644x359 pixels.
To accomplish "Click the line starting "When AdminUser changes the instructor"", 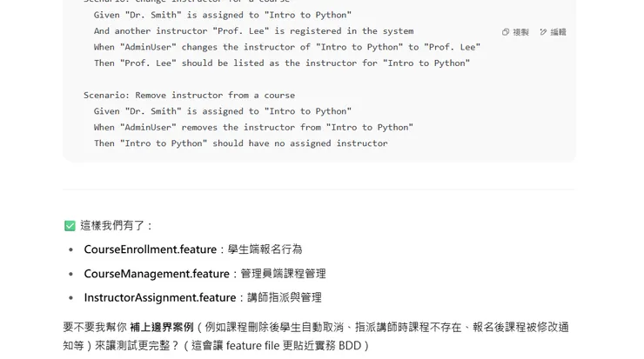I will click(x=286, y=47).
